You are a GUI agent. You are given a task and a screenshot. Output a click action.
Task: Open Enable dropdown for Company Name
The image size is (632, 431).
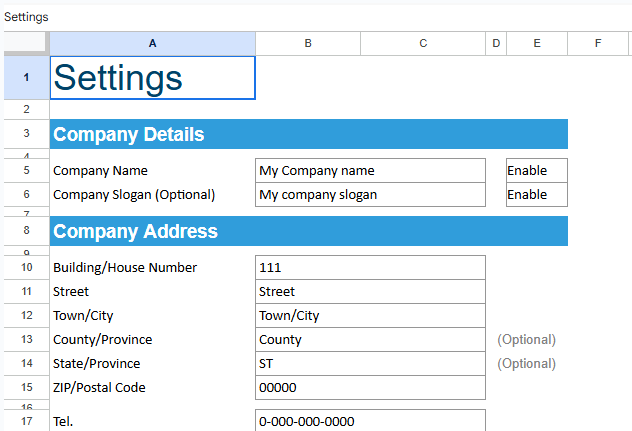click(536, 171)
